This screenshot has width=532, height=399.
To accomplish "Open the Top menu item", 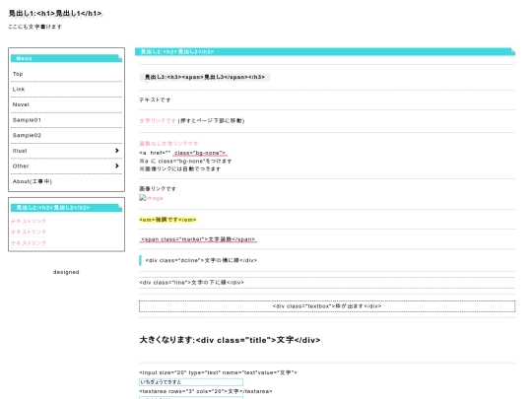I will [66, 74].
